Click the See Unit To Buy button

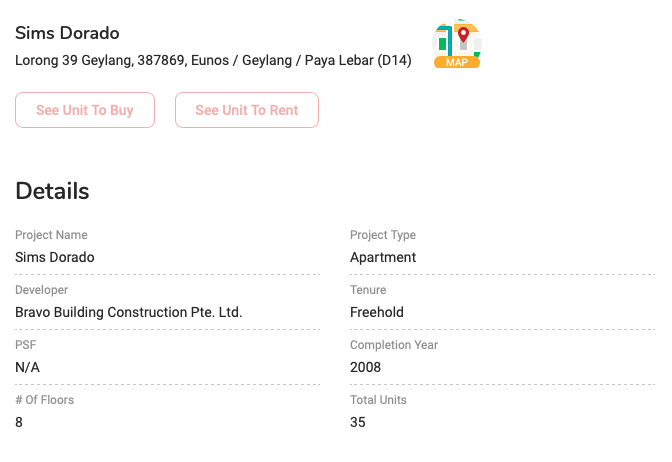pos(85,110)
